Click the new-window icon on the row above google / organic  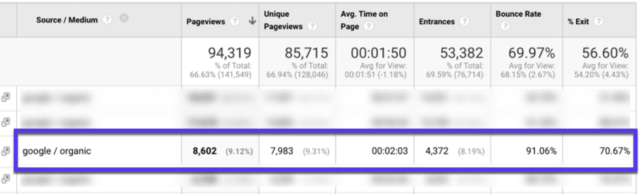(x=6, y=122)
